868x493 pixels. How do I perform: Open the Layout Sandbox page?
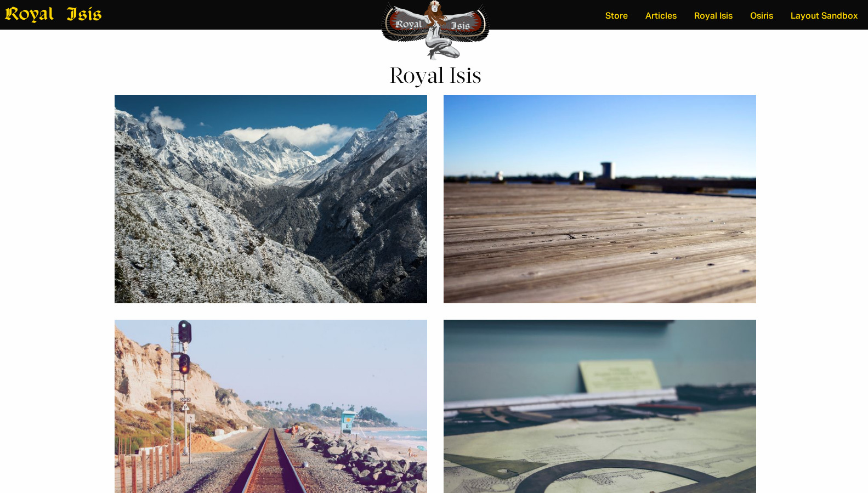824,15
